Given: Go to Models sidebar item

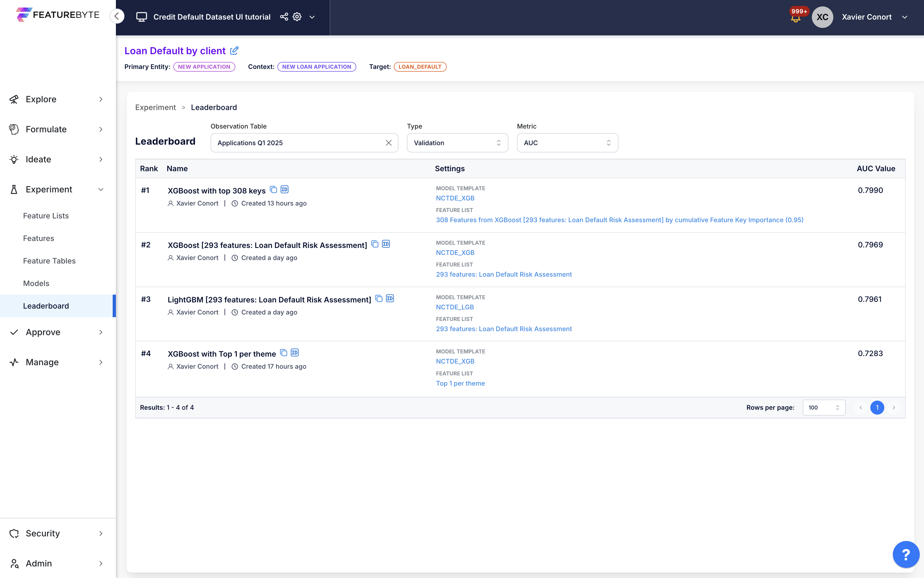Looking at the screenshot, I should (36, 283).
